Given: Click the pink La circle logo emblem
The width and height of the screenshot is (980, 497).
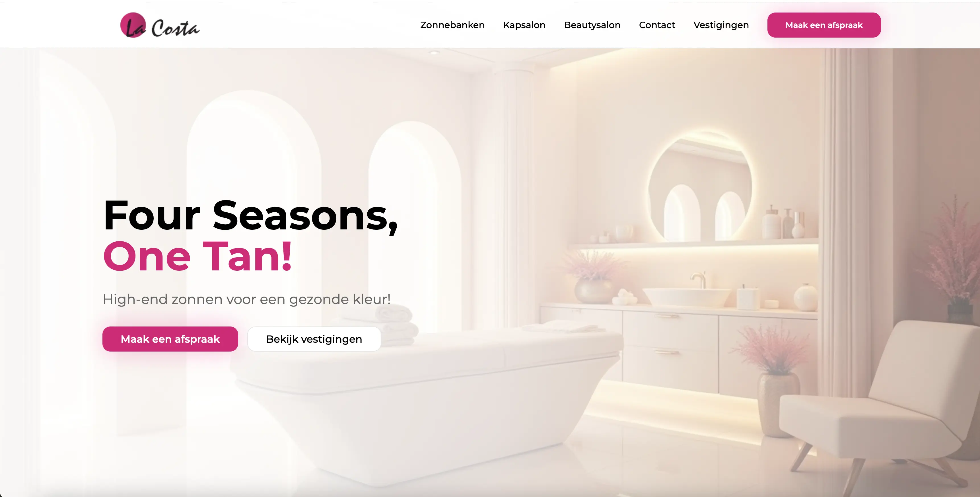Looking at the screenshot, I should [x=133, y=25].
